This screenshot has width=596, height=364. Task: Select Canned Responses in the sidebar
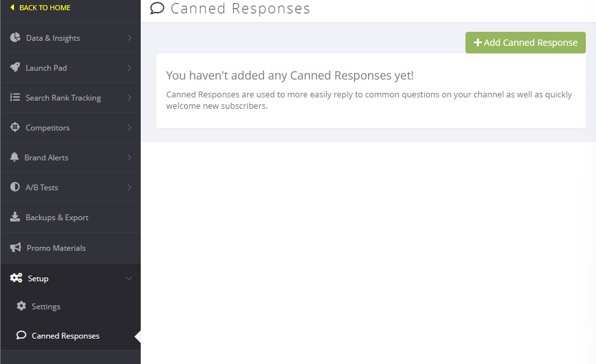tap(65, 336)
